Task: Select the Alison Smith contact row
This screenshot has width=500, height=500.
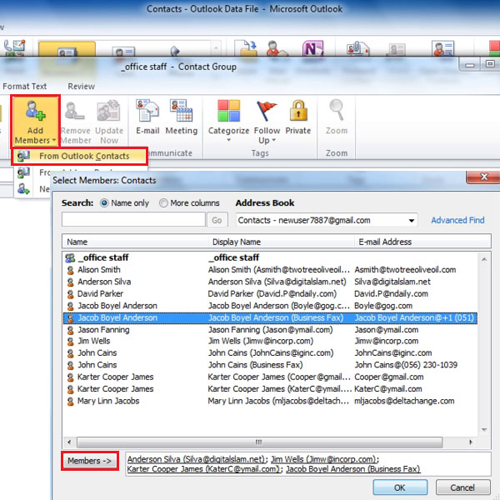Action: pyautogui.click(x=270, y=270)
